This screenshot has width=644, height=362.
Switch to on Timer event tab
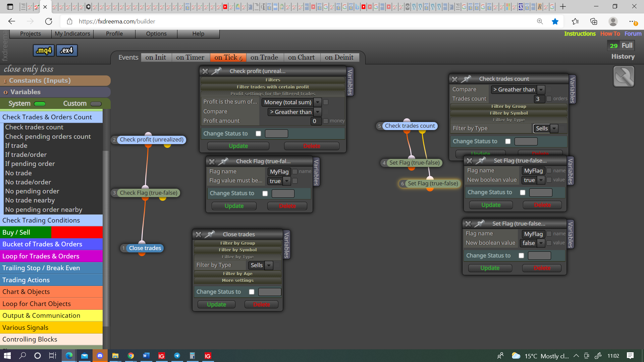(x=190, y=57)
